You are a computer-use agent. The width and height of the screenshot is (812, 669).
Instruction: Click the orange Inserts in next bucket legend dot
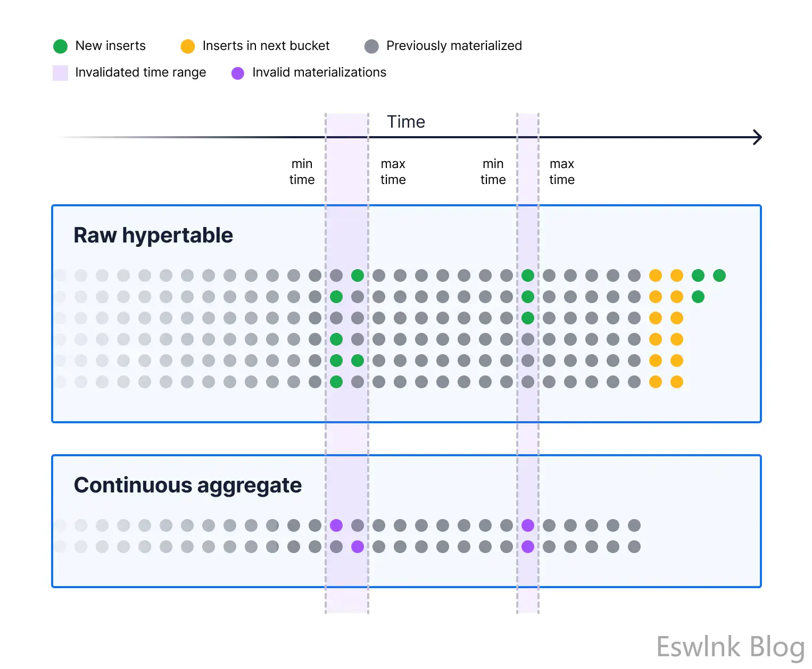point(188,46)
